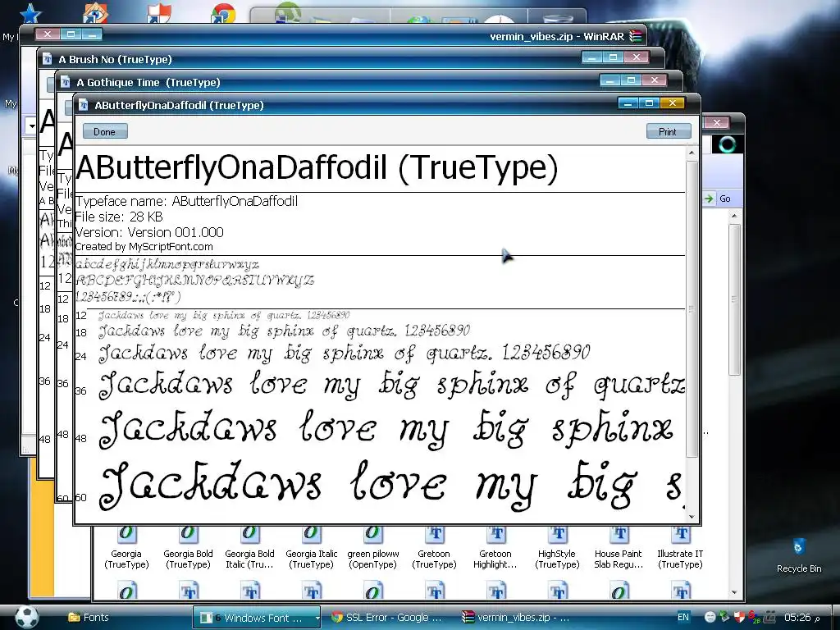840x630 pixels.
Task: Click the Typeface name: AButterflyOnaDaffodil text
Action: tap(186, 202)
